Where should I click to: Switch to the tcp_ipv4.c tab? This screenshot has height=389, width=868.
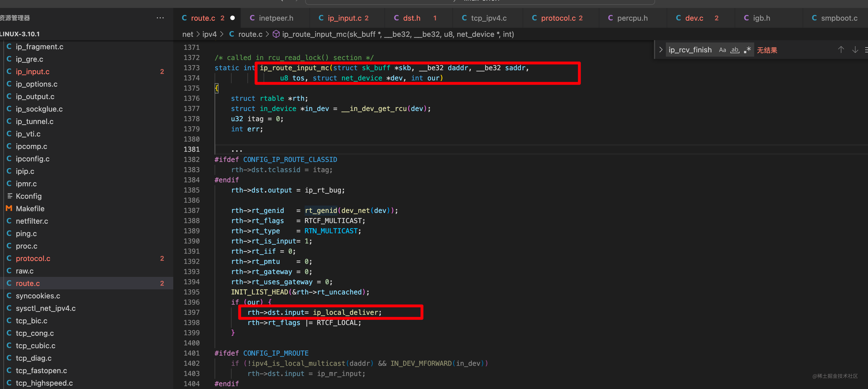click(x=488, y=18)
